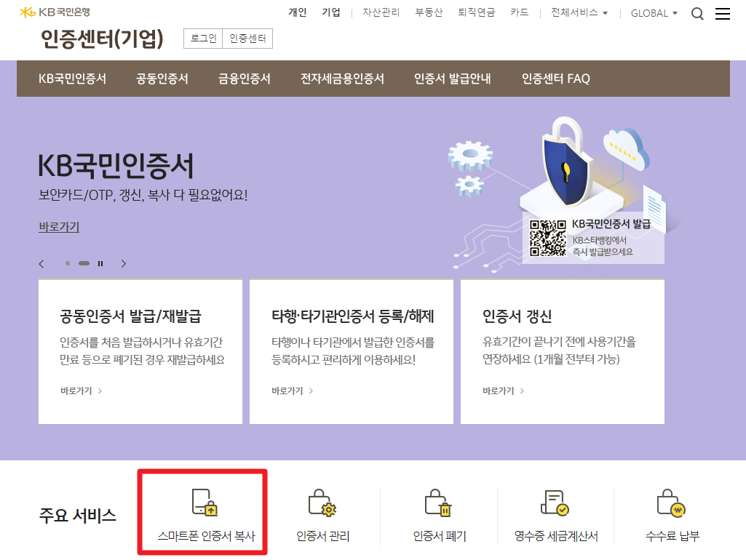Select the 기업 top menu
The image size is (746, 560).
(331, 12)
